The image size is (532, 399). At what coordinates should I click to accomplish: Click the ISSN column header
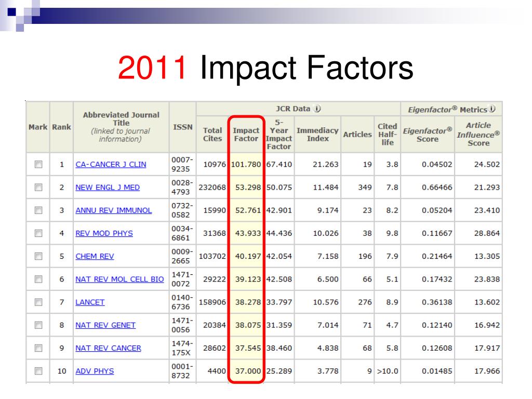(183, 127)
